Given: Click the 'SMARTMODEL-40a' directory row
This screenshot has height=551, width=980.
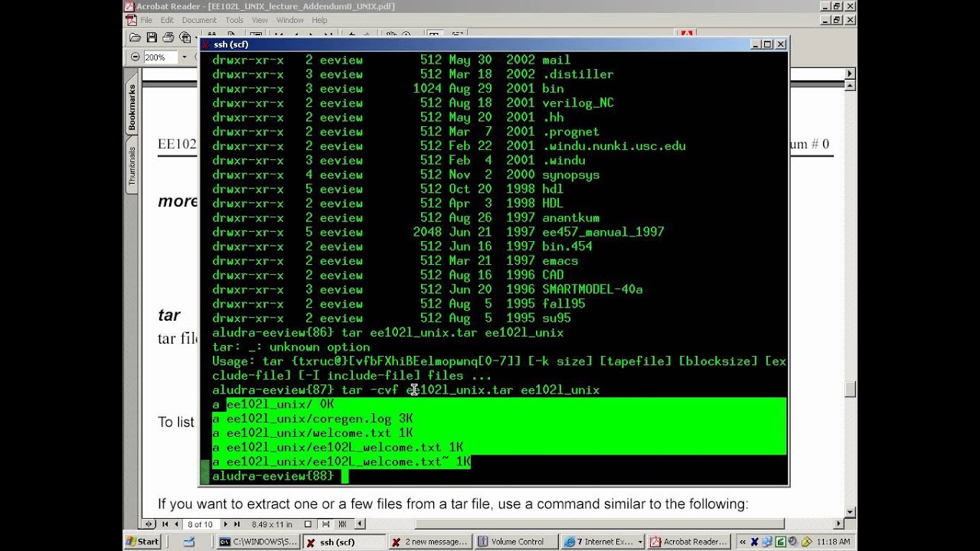Looking at the screenshot, I should (427, 289).
